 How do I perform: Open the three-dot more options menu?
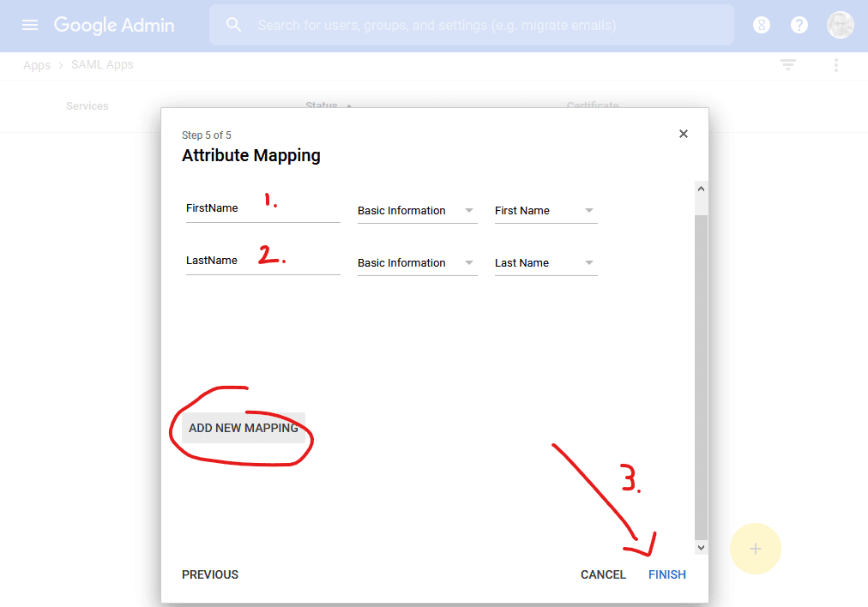836,65
